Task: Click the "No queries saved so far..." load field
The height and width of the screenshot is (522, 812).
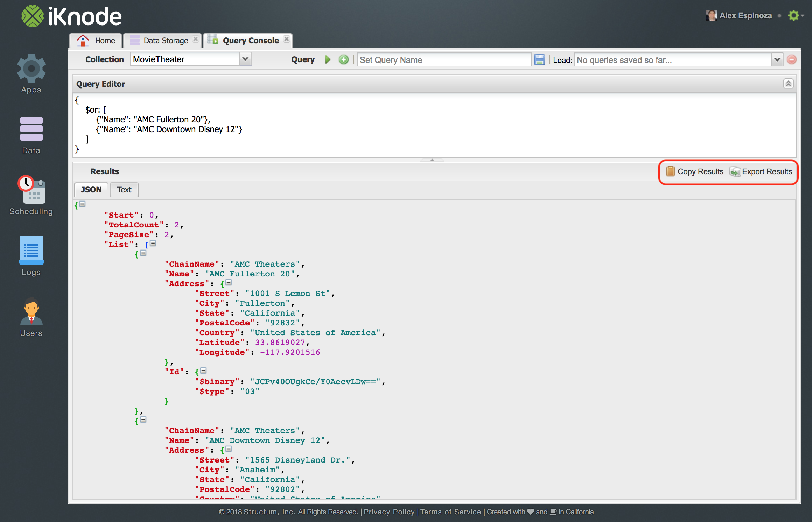Action: click(x=673, y=60)
